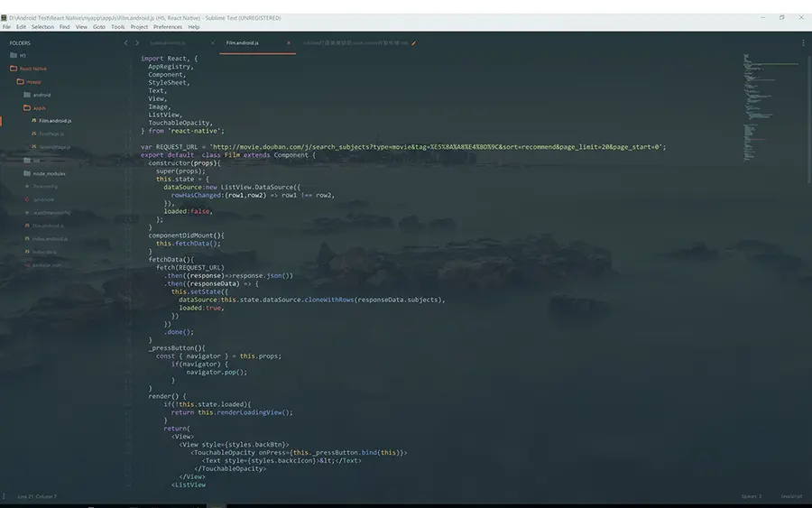Open the .gitignore file
Viewport: 812px width, 508px height.
pyautogui.click(x=40, y=199)
